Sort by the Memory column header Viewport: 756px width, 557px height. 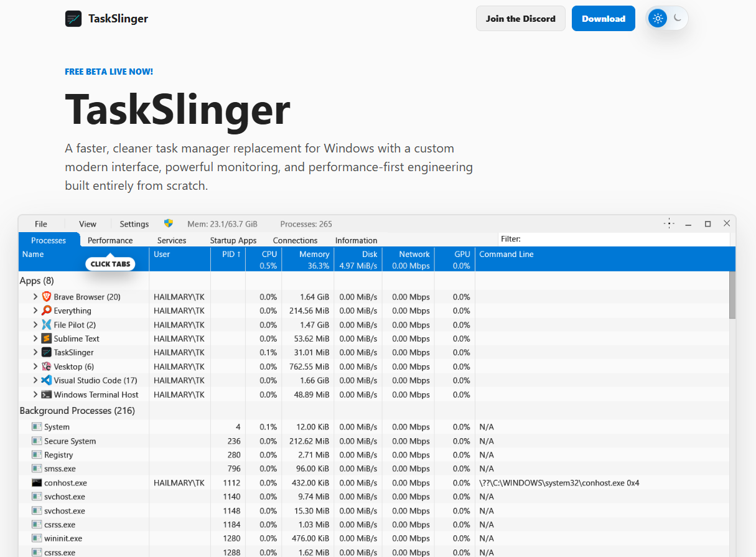tap(308, 259)
